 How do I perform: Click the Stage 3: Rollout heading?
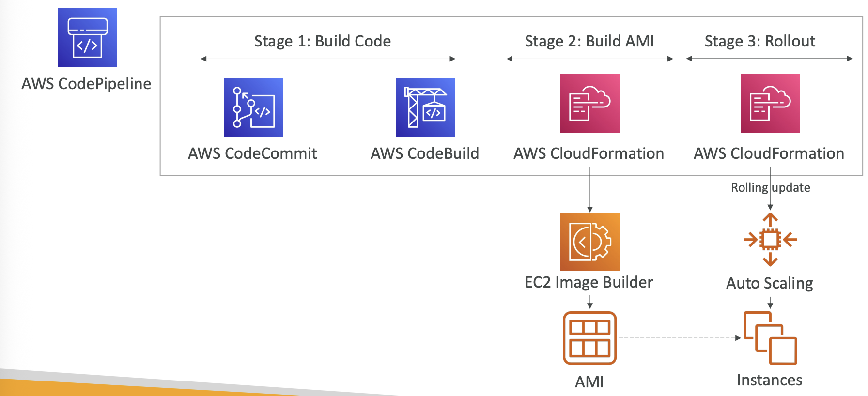coord(760,41)
